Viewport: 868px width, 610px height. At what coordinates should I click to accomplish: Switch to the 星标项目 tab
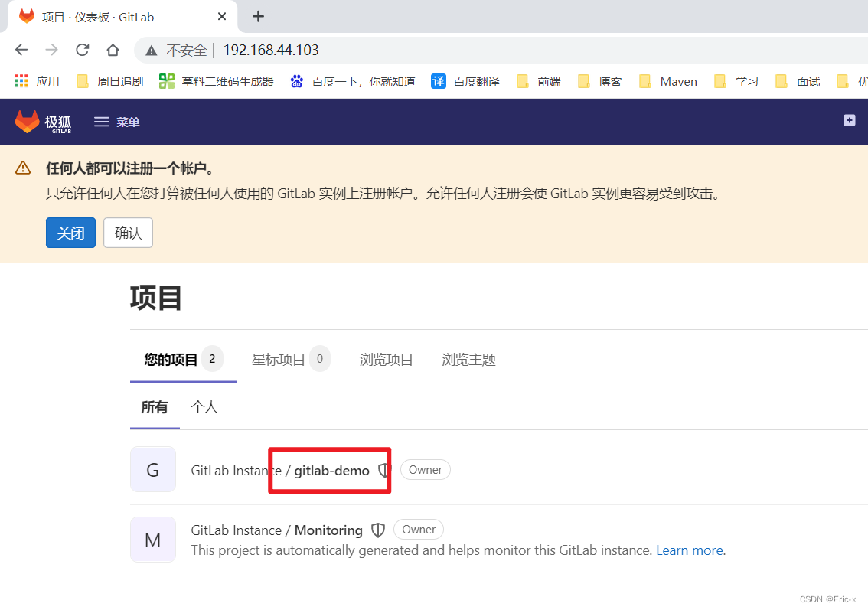tap(281, 359)
